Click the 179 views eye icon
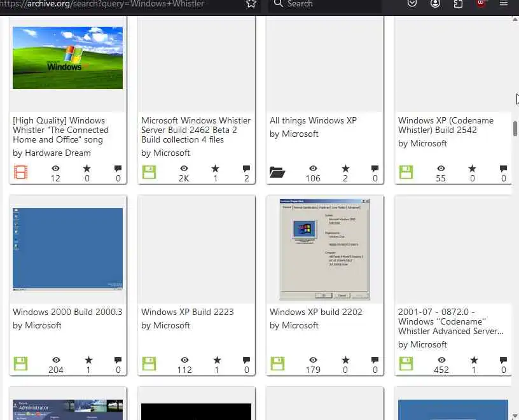This screenshot has width=519, height=420. pos(313,360)
